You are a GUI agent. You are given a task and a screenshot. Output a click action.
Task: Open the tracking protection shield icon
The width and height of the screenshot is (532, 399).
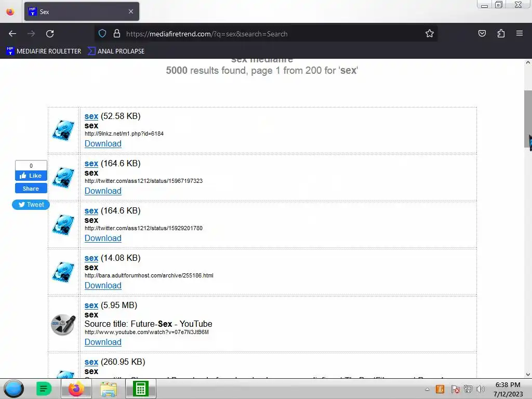(x=102, y=34)
